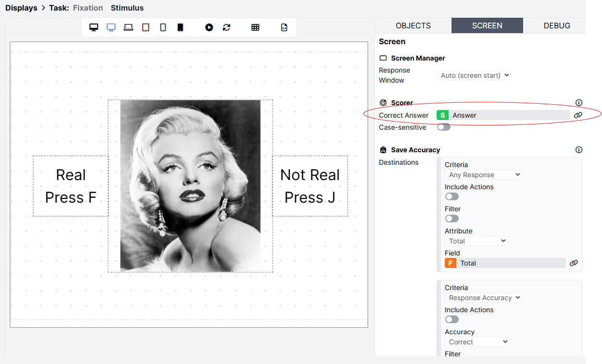The height and width of the screenshot is (364, 602).
Task: Click the refresh arrows icon
Action: coord(226,27)
